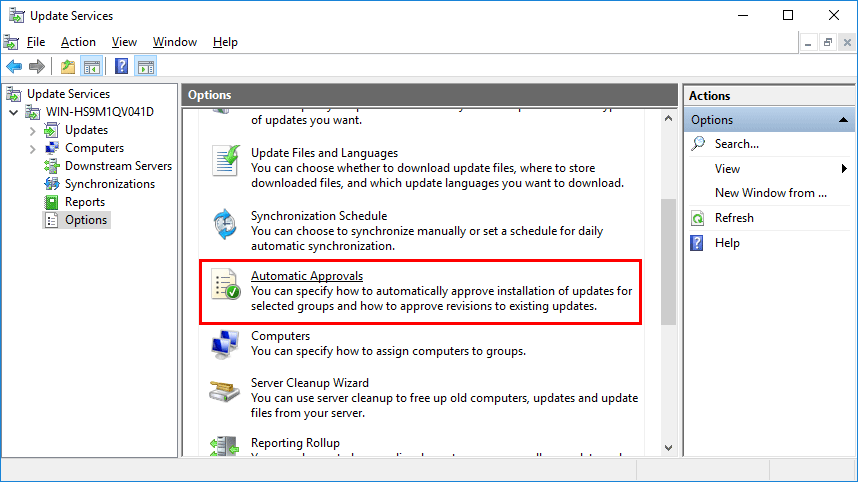The width and height of the screenshot is (858, 482).
Task: Click the Help question icon in Actions
Action: coord(697,243)
